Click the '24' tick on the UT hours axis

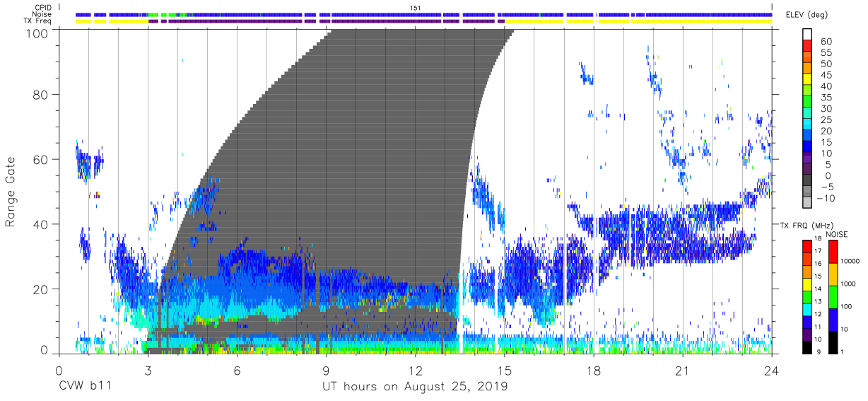tap(772, 371)
